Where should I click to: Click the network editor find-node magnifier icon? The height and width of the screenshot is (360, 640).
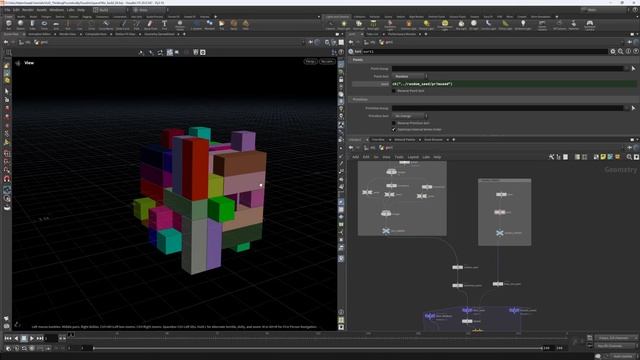[x=629, y=157]
